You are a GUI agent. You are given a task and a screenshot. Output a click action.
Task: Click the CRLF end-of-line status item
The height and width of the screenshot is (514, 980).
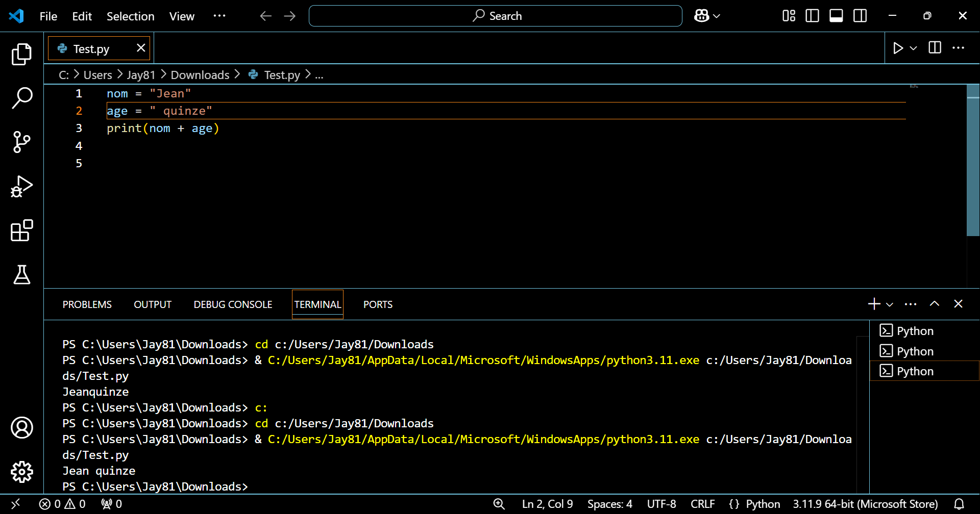pos(702,504)
